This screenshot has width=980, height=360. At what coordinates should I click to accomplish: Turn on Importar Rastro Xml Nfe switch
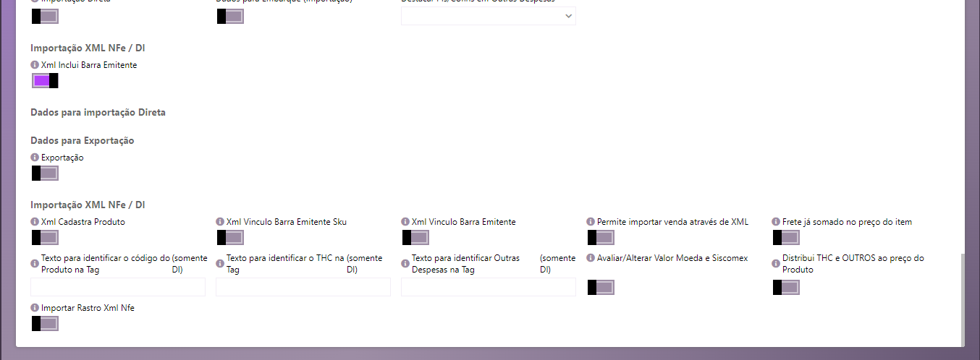click(x=45, y=323)
